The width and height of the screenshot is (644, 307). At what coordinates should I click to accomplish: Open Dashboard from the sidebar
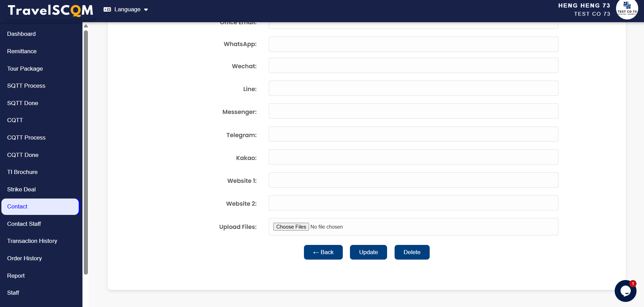[21, 34]
